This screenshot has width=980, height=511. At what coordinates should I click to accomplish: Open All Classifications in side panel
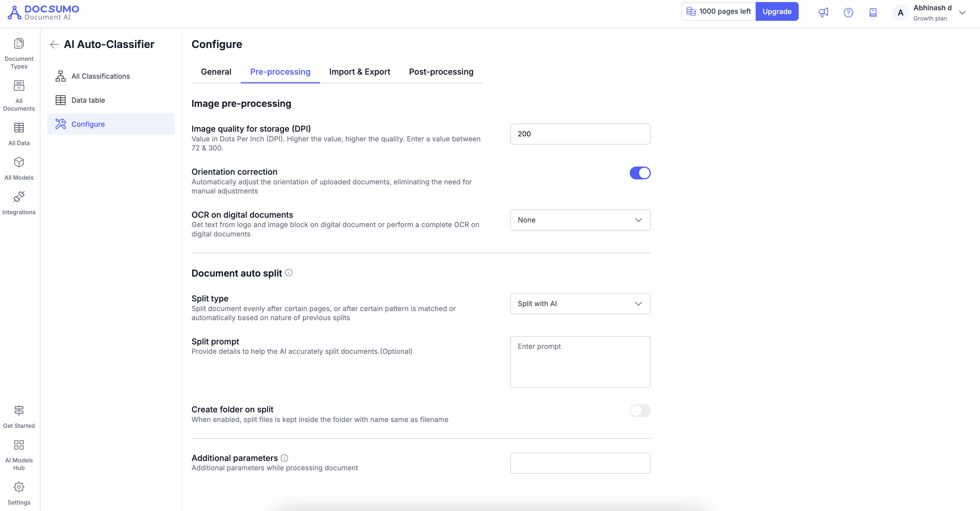click(x=100, y=76)
